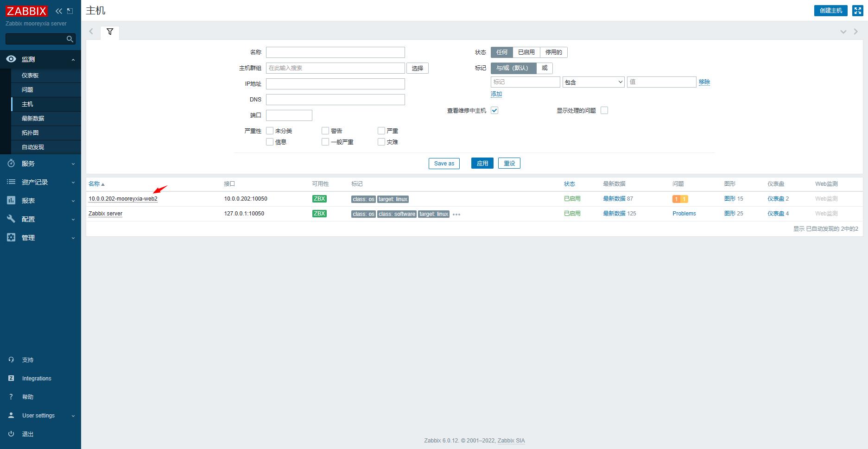This screenshot has height=449, width=868.
Task: Click the monitoring eye icon
Action: tap(11, 59)
